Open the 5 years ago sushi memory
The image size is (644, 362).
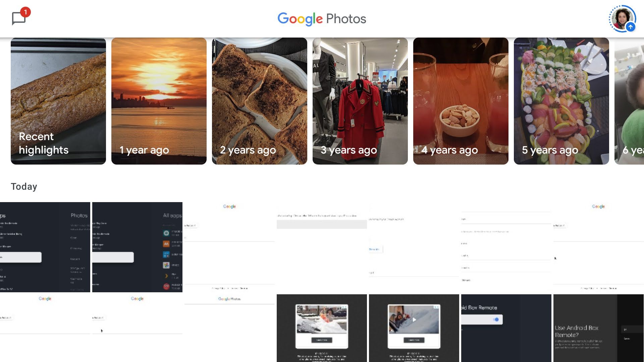[561, 101]
